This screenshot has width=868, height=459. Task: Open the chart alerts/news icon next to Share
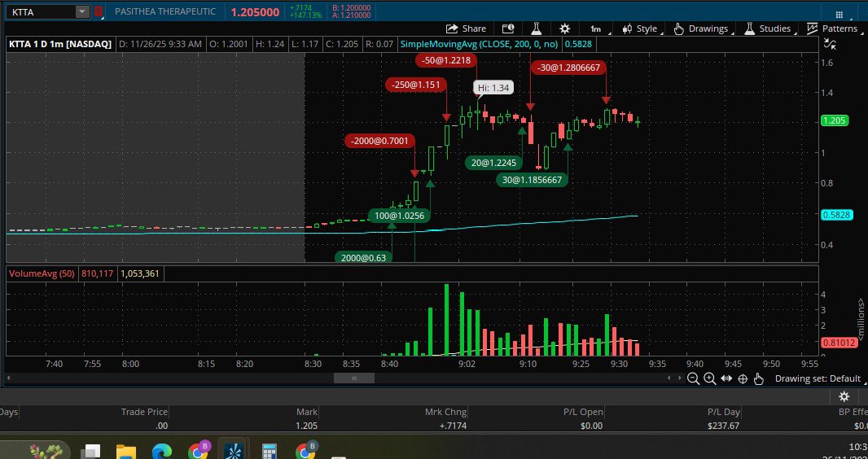point(507,28)
